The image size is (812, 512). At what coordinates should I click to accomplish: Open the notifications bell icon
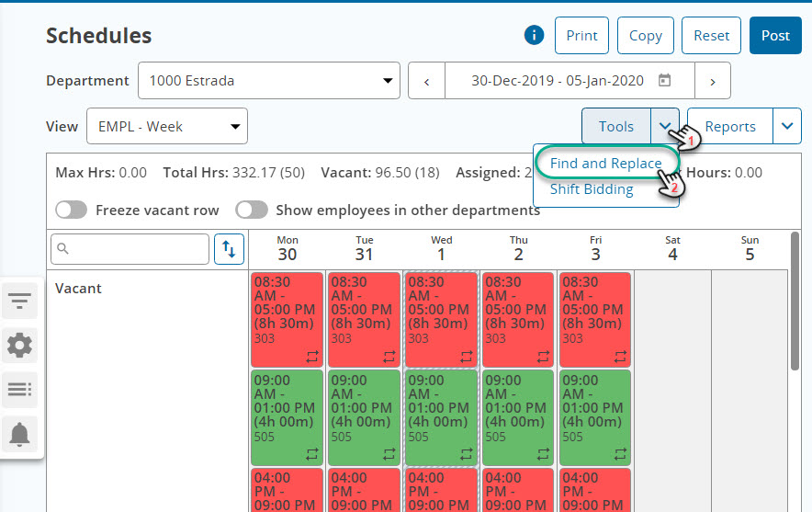point(19,434)
